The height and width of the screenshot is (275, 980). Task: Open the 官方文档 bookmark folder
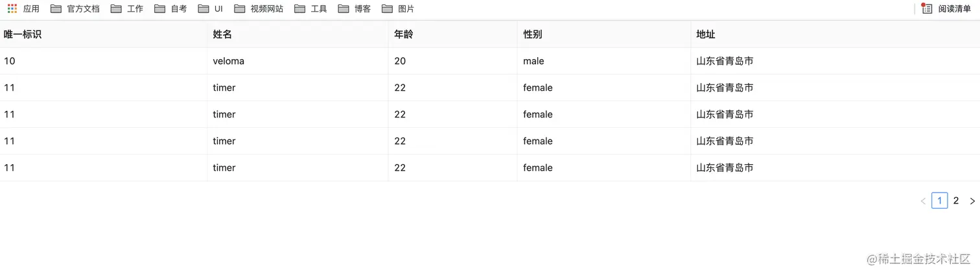(x=75, y=8)
